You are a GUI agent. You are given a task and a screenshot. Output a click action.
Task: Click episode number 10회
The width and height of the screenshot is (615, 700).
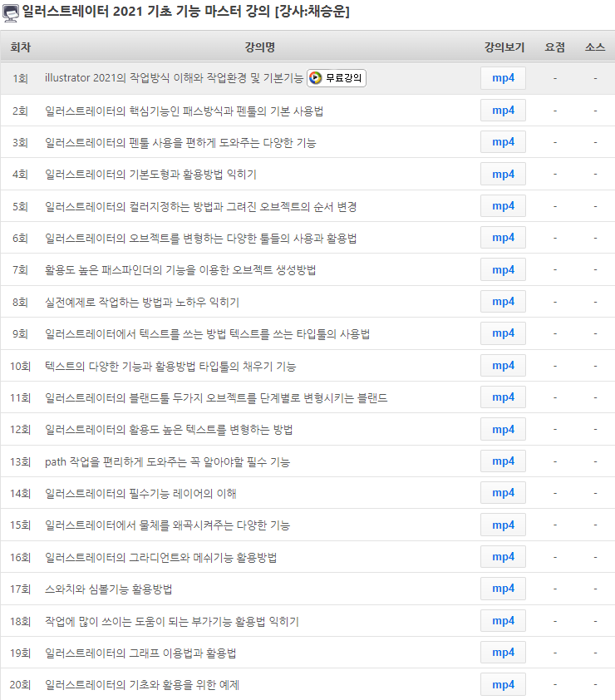21,367
